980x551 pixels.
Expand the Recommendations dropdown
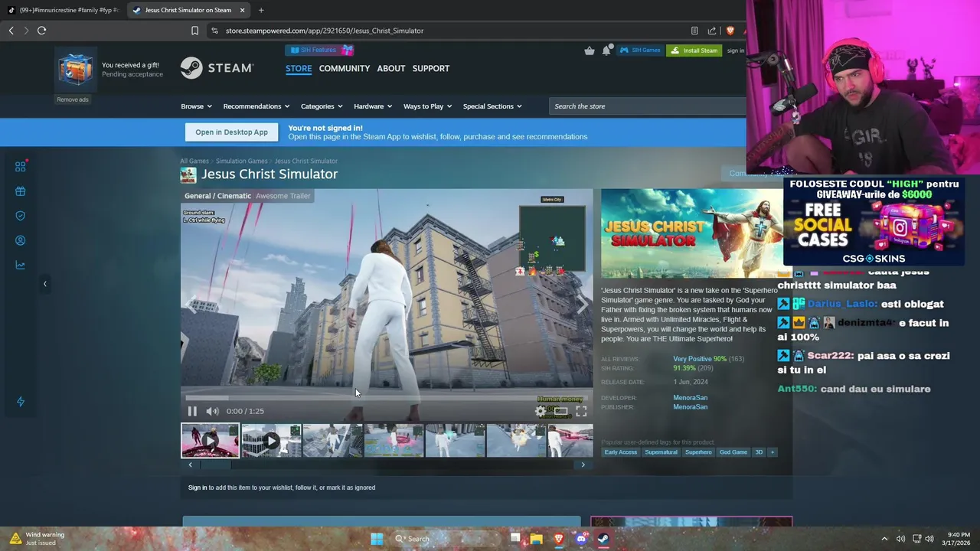pos(256,106)
